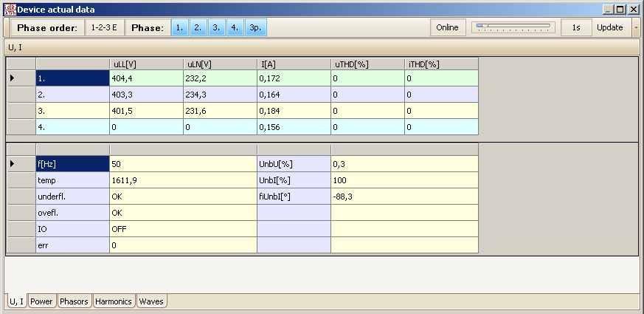Click the fiUnbI[°] label cell

[294, 197]
